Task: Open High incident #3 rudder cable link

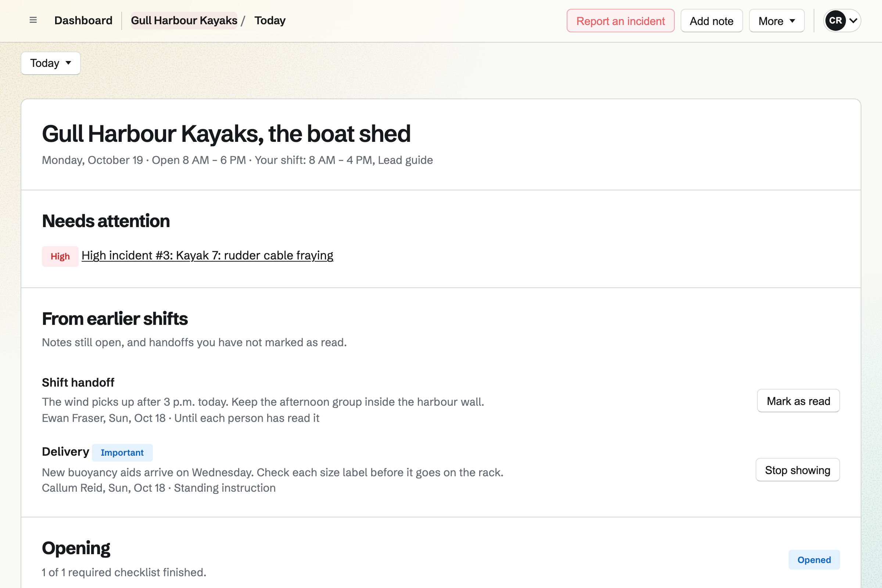Action: pos(207,255)
